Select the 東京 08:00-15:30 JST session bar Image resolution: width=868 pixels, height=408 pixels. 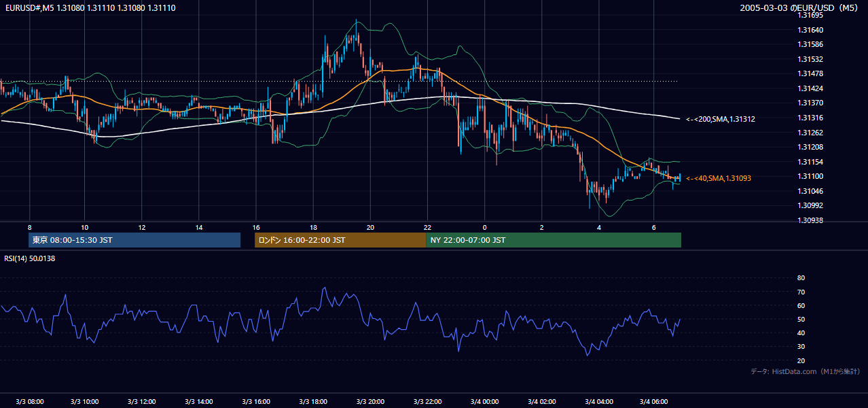click(x=134, y=240)
